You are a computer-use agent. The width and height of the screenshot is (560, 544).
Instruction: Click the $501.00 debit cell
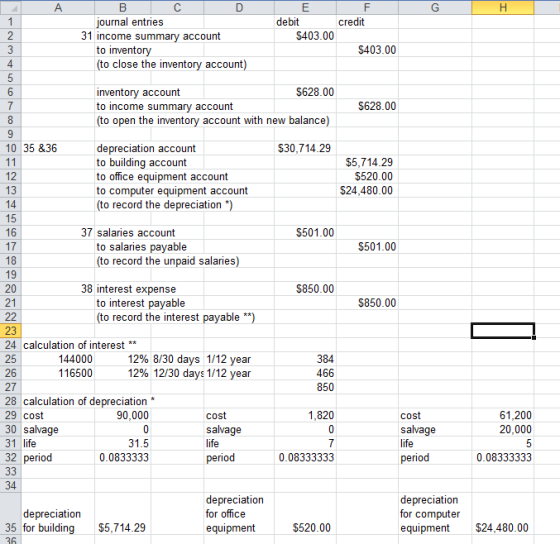pyautogui.click(x=305, y=233)
